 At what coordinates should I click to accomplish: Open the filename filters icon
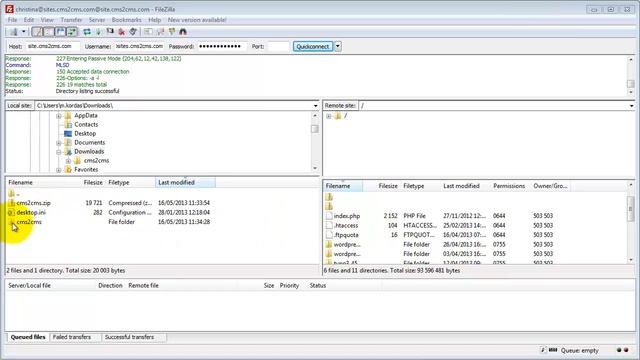(x=149, y=32)
